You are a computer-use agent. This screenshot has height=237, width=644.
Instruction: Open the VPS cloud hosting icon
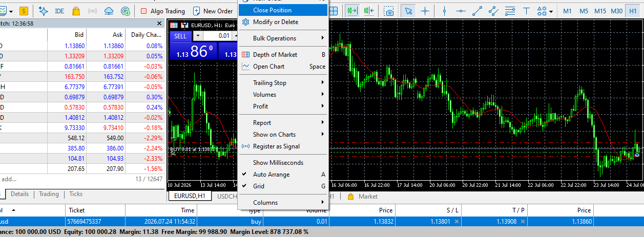click(x=109, y=11)
